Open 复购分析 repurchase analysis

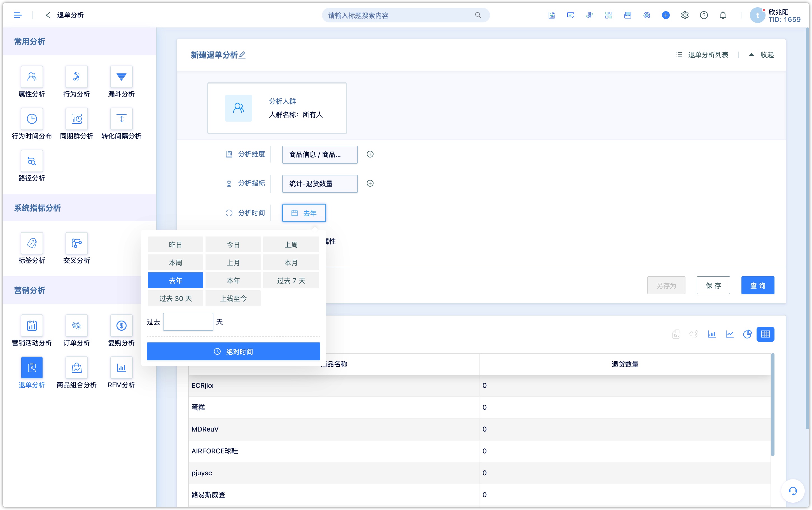click(x=121, y=331)
